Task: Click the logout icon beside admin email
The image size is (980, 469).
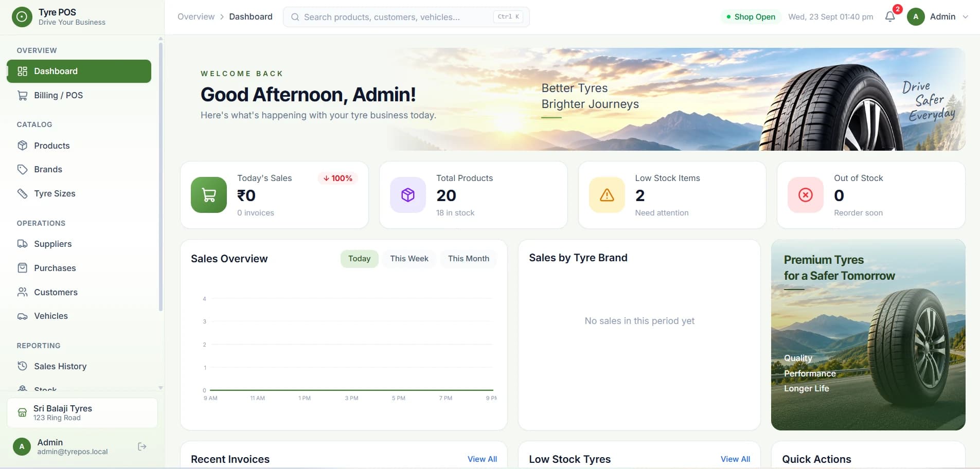Action: click(142, 446)
